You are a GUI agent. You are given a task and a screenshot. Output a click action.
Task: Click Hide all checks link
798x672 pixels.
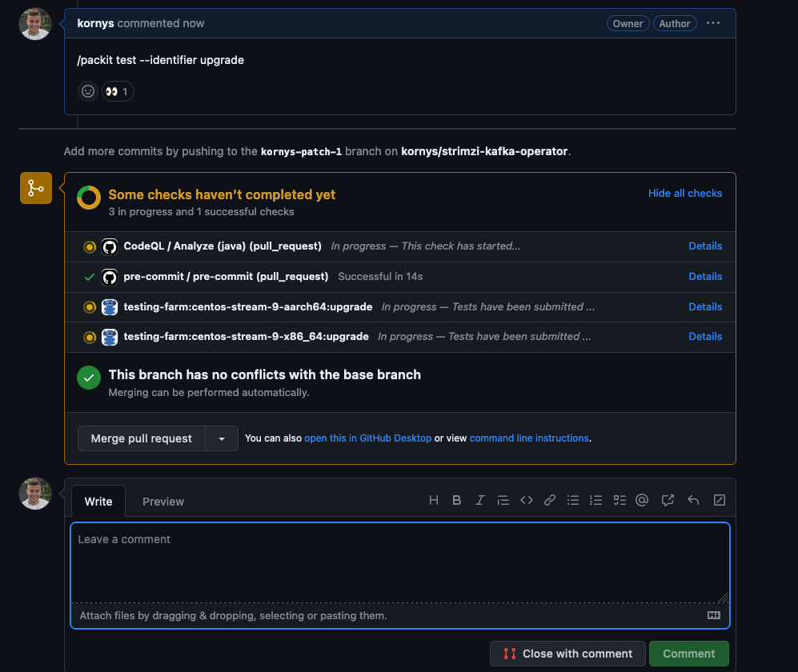685,193
